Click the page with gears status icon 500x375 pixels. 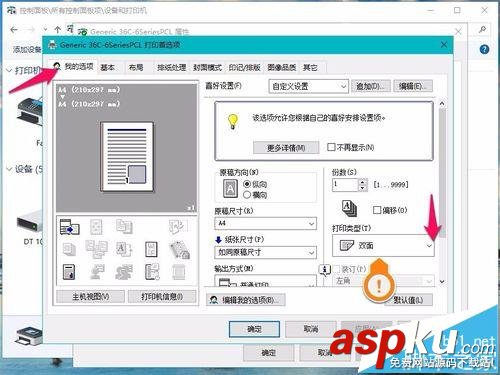[152, 272]
